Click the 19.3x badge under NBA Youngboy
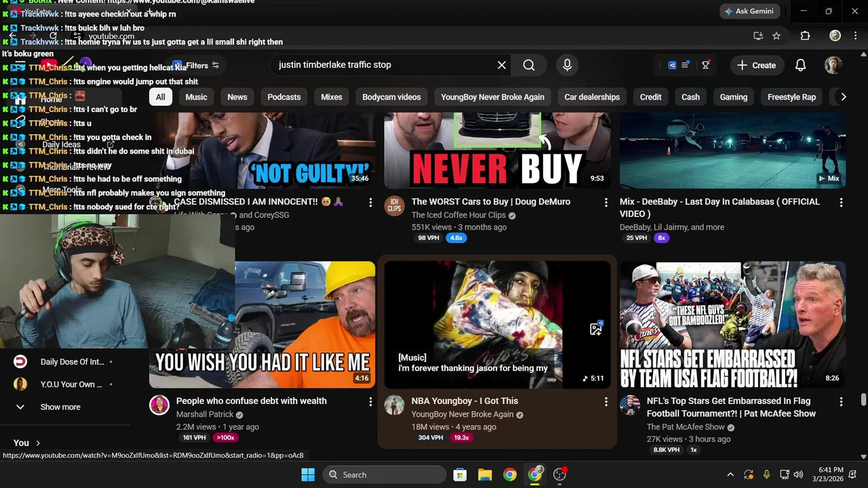This screenshot has height=488, width=868. [x=462, y=438]
